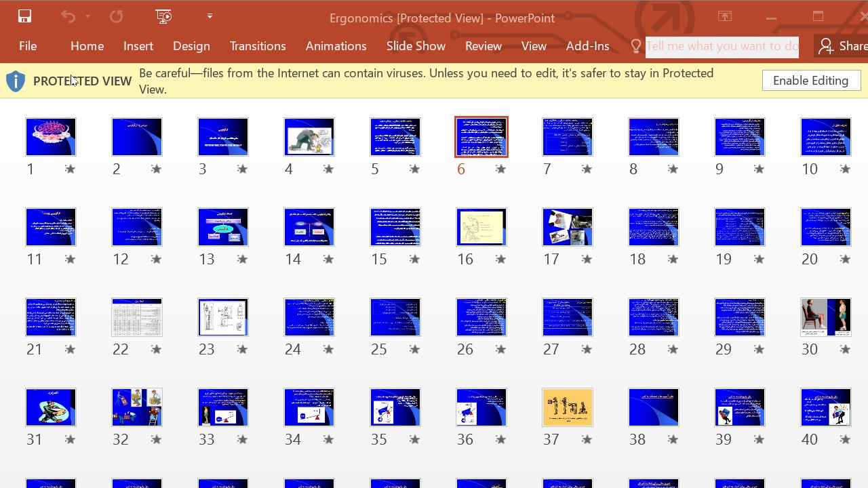Screen dimensions: 868x488
Task: Click the slide number 6 label
Action: pos(461,169)
